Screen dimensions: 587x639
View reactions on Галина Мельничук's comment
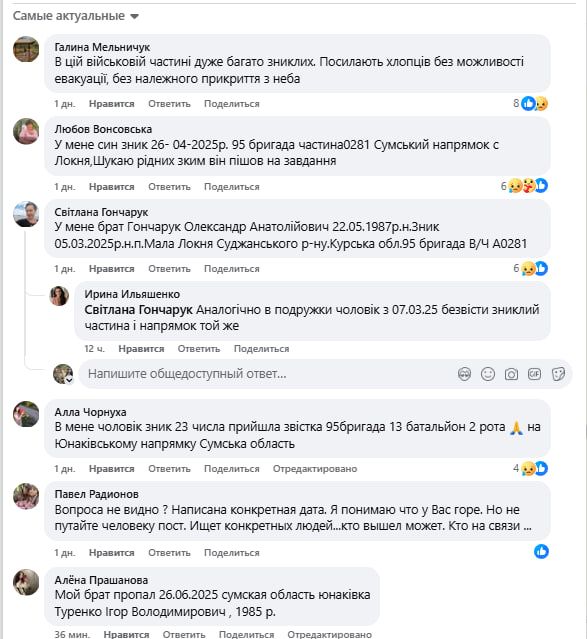coord(531,104)
